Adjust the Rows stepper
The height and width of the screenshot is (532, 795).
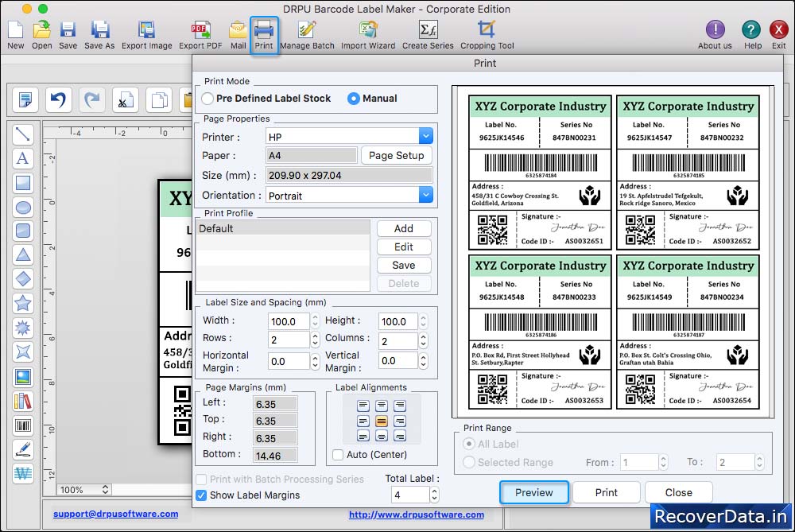315,340
